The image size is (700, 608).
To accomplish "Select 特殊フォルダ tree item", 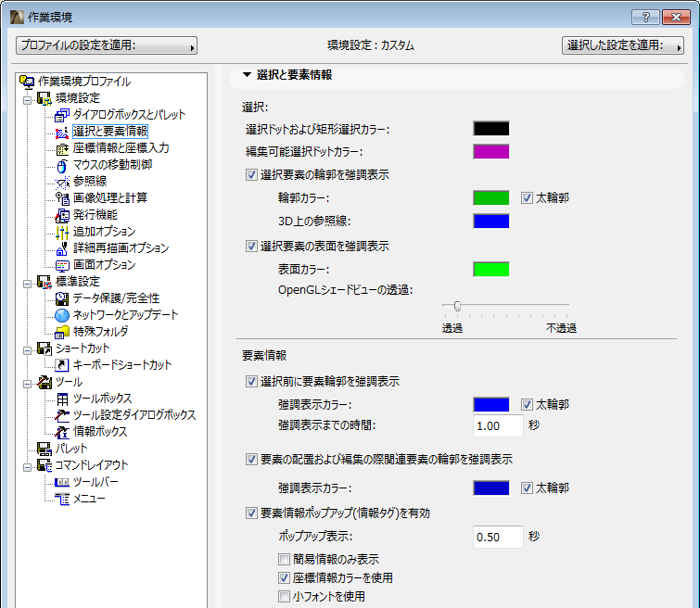I will coord(100,331).
